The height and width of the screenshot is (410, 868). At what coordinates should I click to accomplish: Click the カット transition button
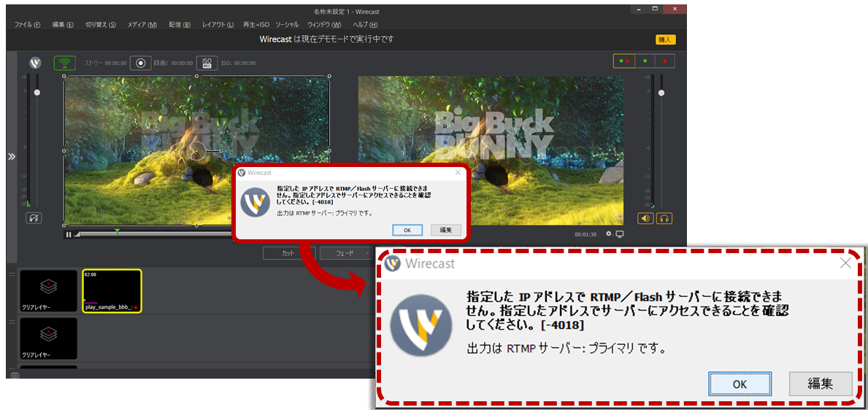point(289,253)
